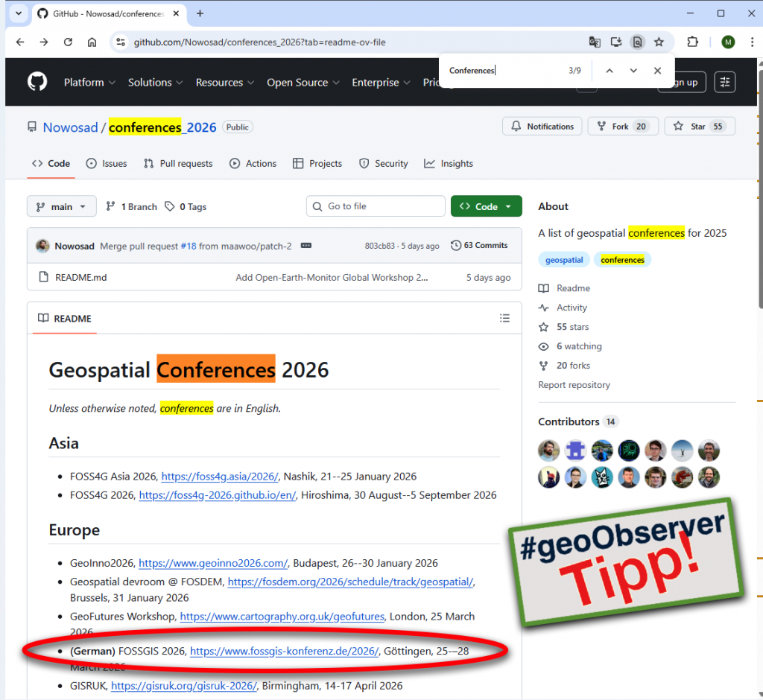Expand the Platform navigation menu
This screenshot has width=763, height=700.
[x=89, y=83]
